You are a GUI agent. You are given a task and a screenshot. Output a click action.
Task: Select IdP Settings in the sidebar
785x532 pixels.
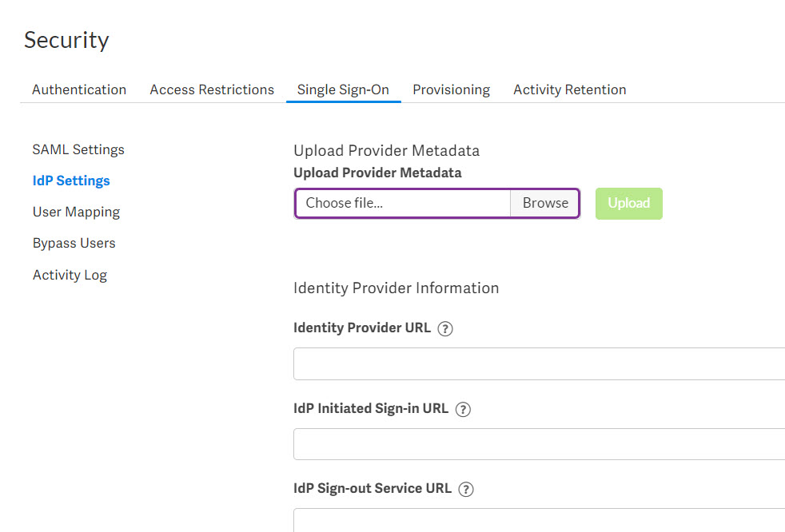click(x=71, y=181)
